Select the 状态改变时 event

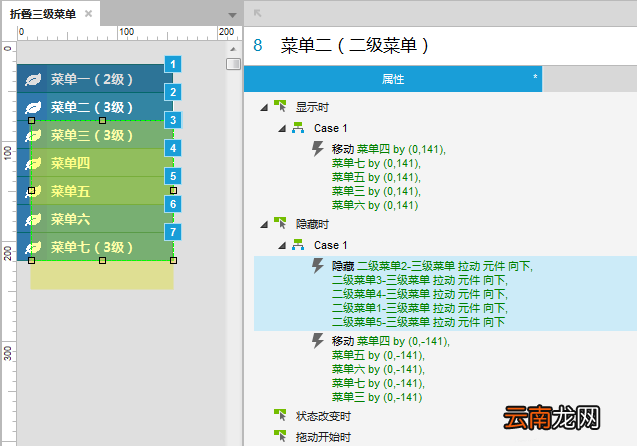pos(323,416)
